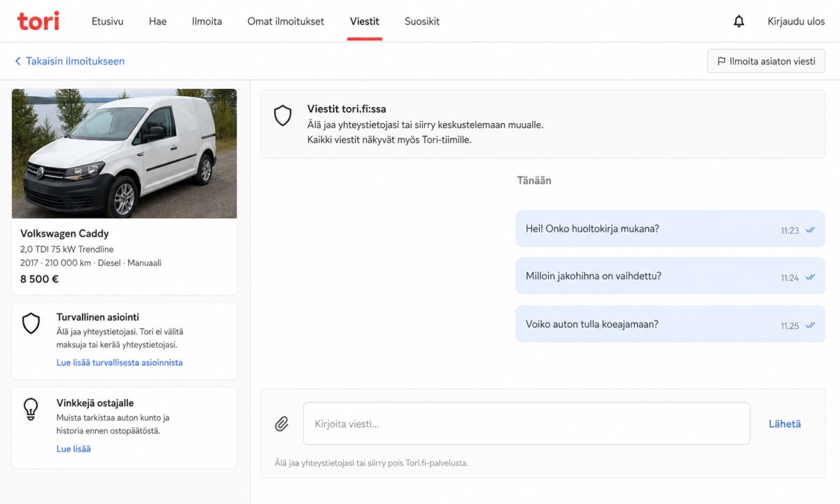Click Ilmoita asiaton viesti button
This screenshot has width=840, height=504.
click(x=766, y=61)
